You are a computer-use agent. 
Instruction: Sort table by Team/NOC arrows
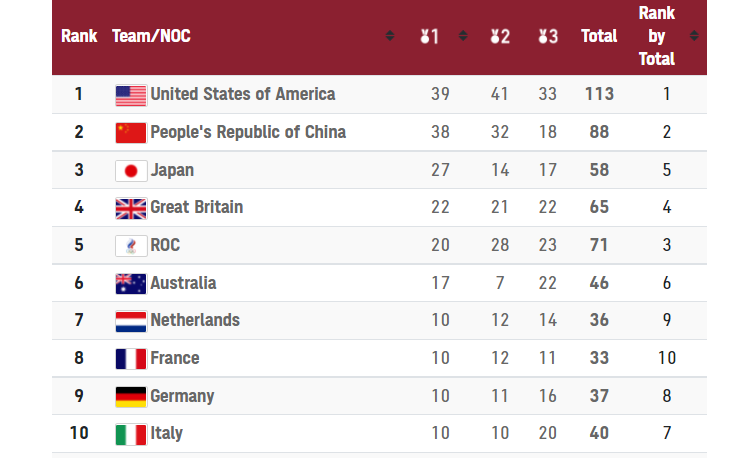point(390,35)
